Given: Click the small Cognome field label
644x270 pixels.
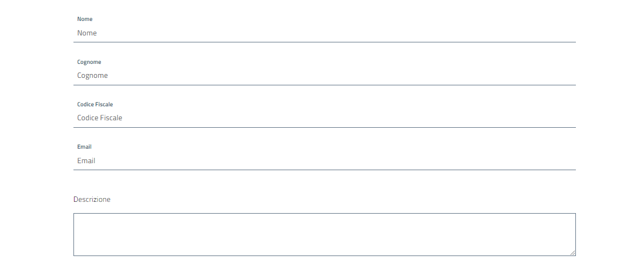Looking at the screenshot, I should coord(89,62).
